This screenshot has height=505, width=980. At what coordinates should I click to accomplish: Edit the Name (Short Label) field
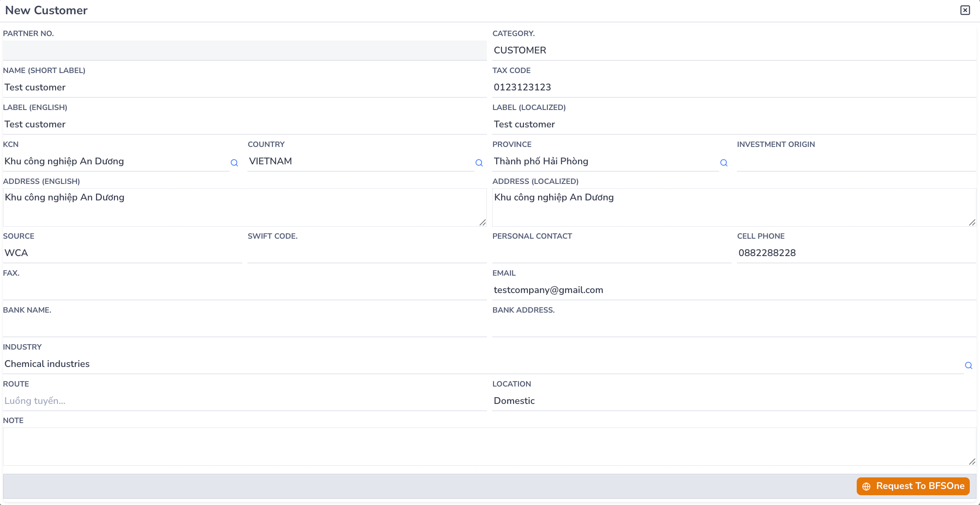pyautogui.click(x=245, y=87)
